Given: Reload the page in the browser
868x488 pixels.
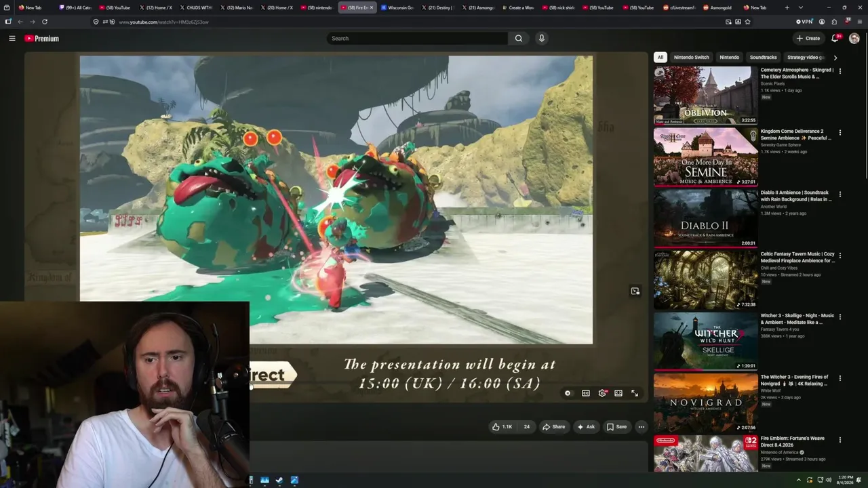Looking at the screenshot, I should (45, 22).
